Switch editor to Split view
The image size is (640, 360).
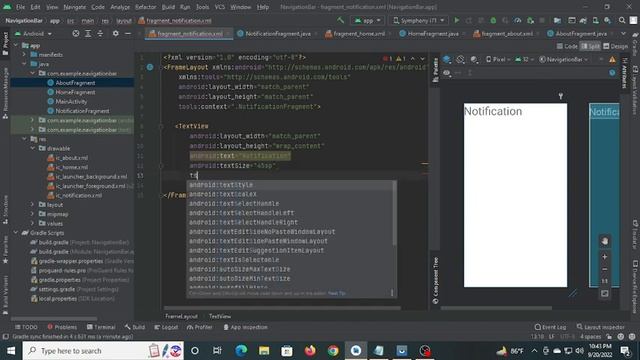point(591,46)
